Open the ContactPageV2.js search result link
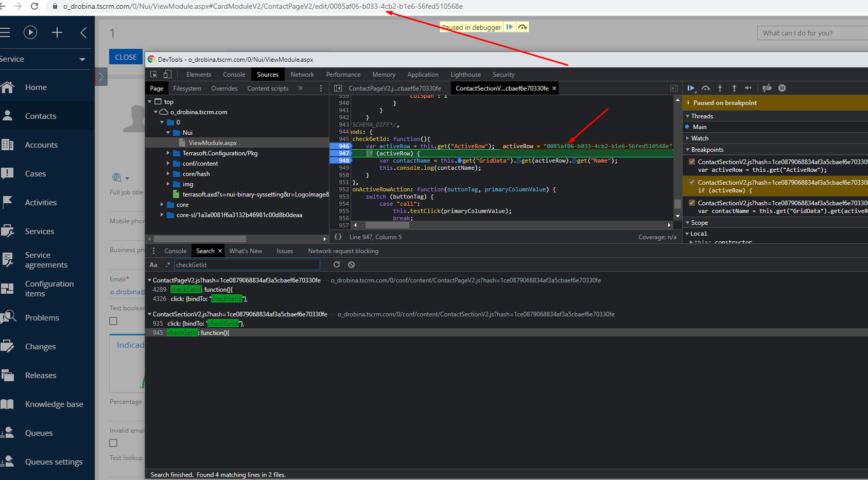 coord(236,280)
